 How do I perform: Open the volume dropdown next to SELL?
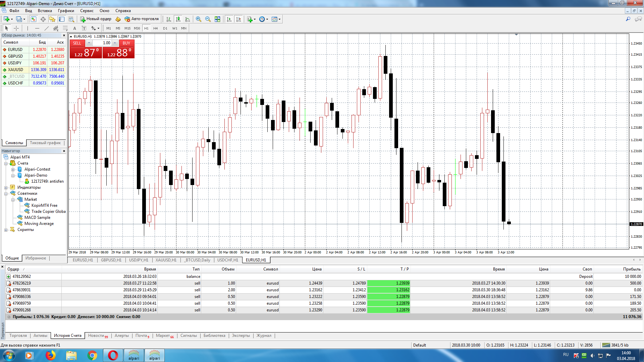[89, 43]
